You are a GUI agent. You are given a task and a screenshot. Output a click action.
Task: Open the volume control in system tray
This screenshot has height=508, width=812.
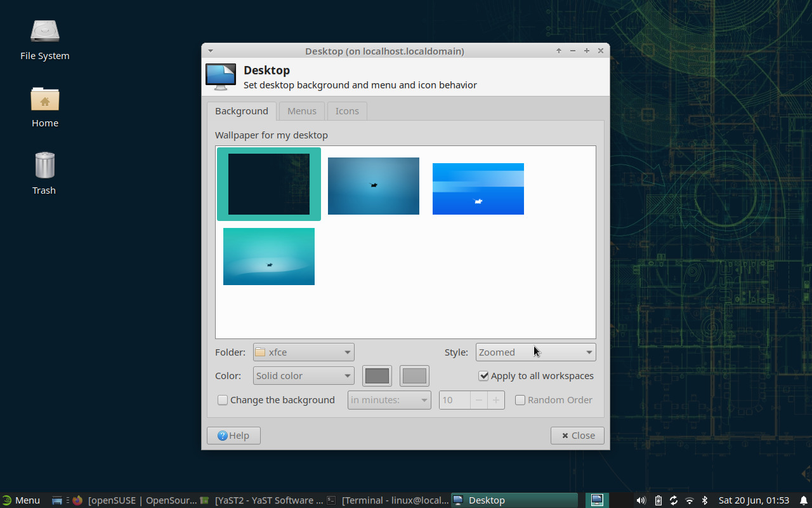tap(641, 500)
